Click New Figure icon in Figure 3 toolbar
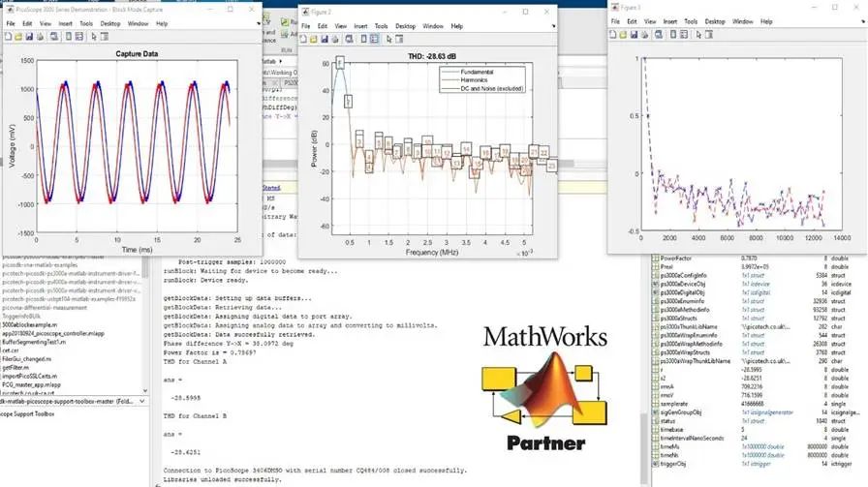This screenshot has width=868, height=487. coord(613,34)
